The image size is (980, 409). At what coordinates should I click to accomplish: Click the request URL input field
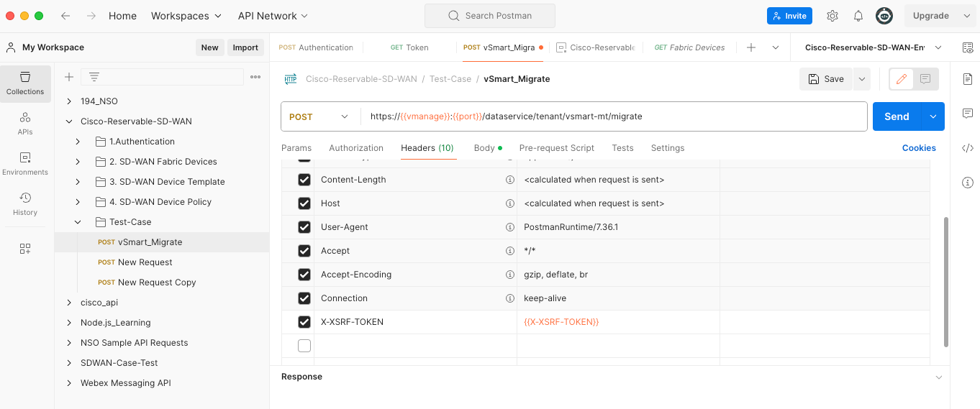pos(614,116)
